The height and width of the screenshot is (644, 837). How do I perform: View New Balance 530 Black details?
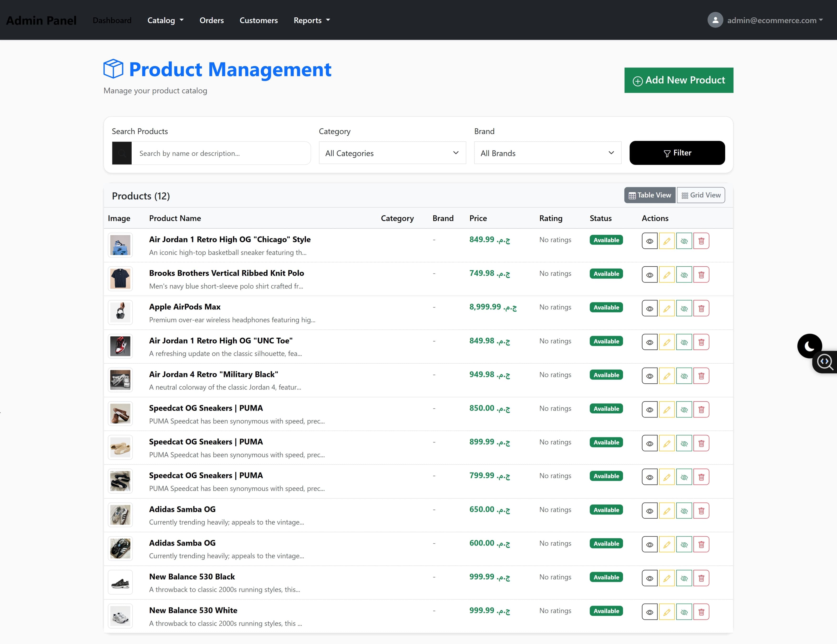(650, 578)
